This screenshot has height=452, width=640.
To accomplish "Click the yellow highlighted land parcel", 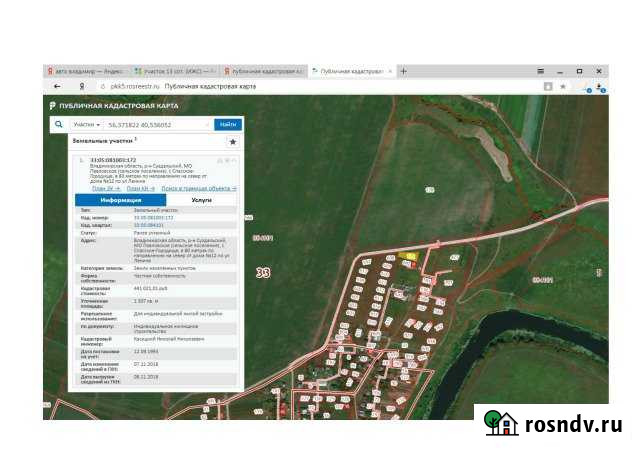I will (x=408, y=257).
